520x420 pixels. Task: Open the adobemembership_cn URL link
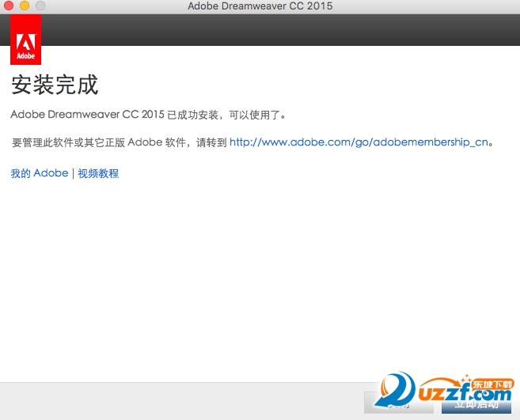[359, 142]
